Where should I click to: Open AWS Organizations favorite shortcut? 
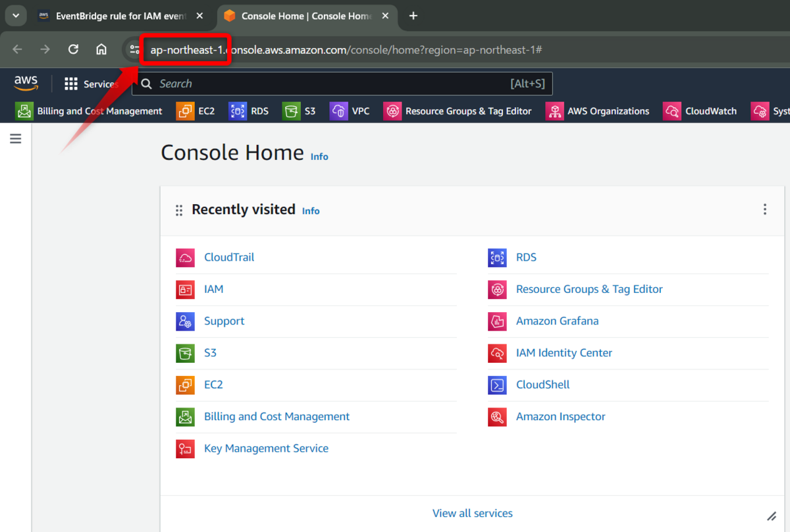[x=598, y=111]
